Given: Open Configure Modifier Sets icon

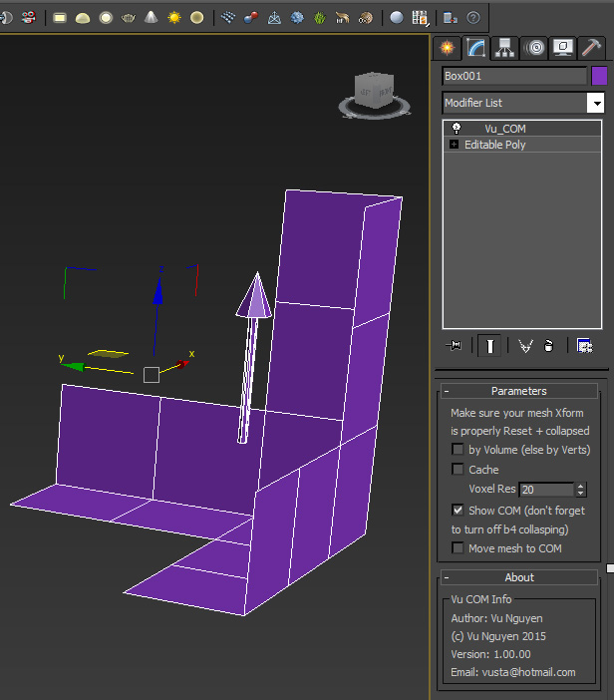Looking at the screenshot, I should 585,345.
